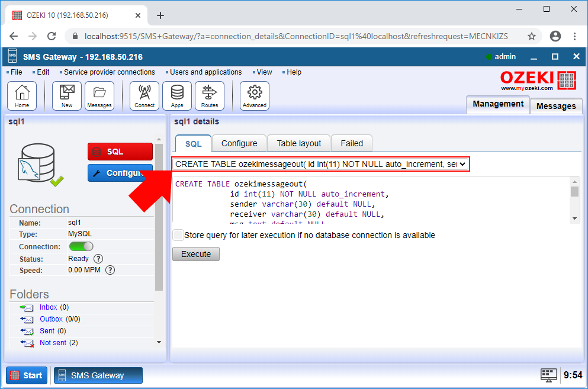The height and width of the screenshot is (389, 588).
Task: Open the New message icon
Action: tap(66, 95)
